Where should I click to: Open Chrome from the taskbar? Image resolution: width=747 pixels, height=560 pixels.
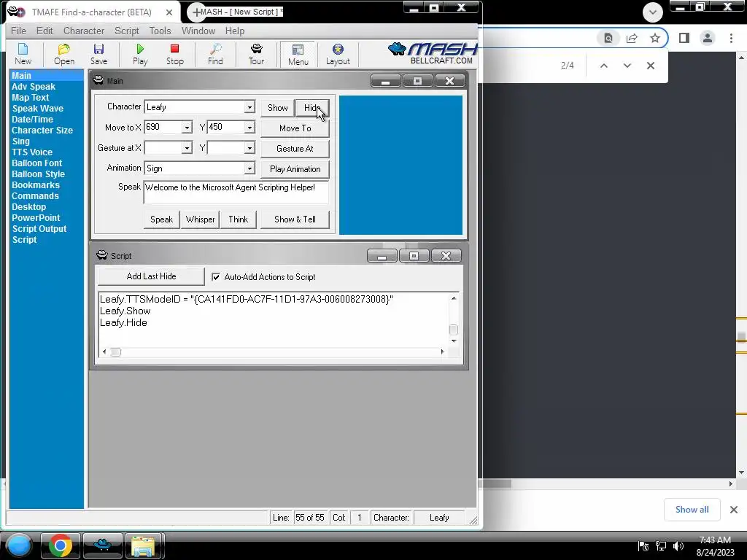click(61, 545)
